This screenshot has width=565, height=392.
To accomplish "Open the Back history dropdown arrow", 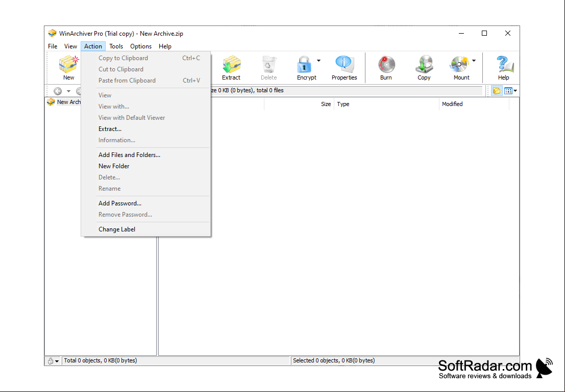I will click(68, 91).
